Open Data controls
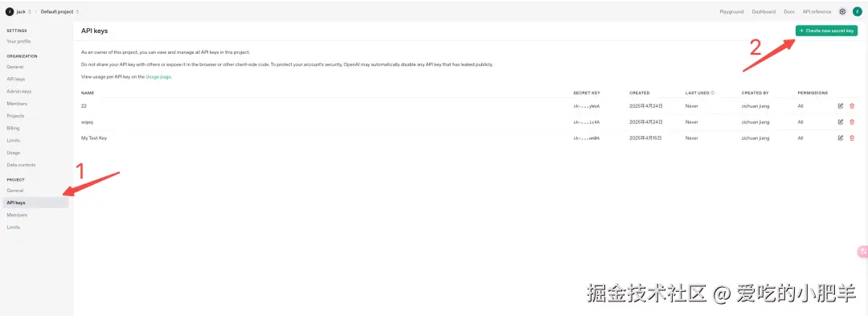 point(21,165)
